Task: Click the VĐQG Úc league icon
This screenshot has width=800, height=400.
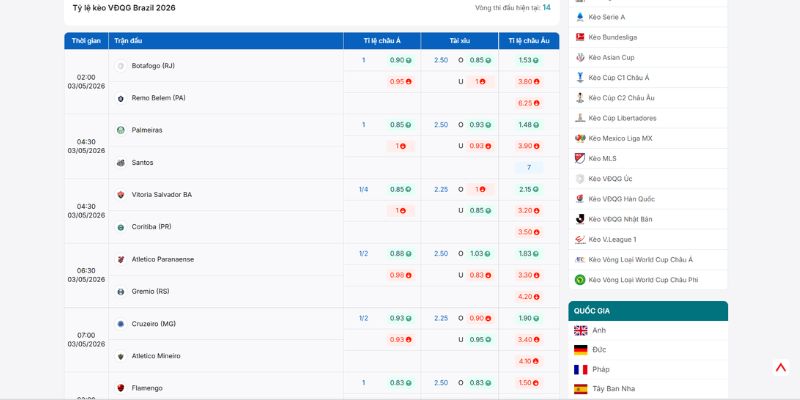Action: coord(580,179)
